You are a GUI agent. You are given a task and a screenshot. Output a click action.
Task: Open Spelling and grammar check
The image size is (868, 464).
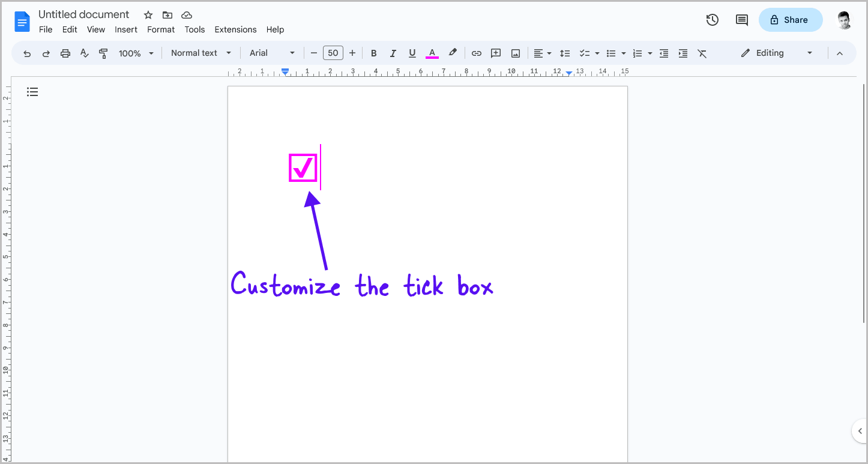coord(84,53)
